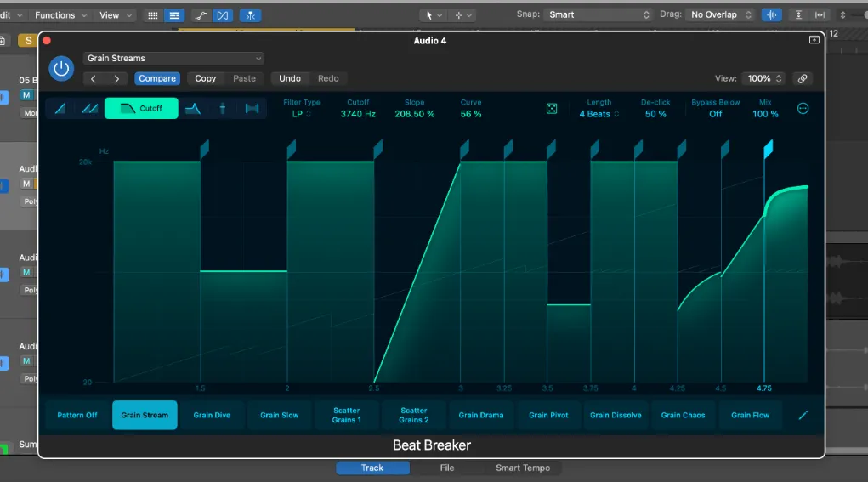The height and width of the screenshot is (482, 868).
Task: Click the pencil edit icon beside Grain Flow
Action: click(x=803, y=415)
